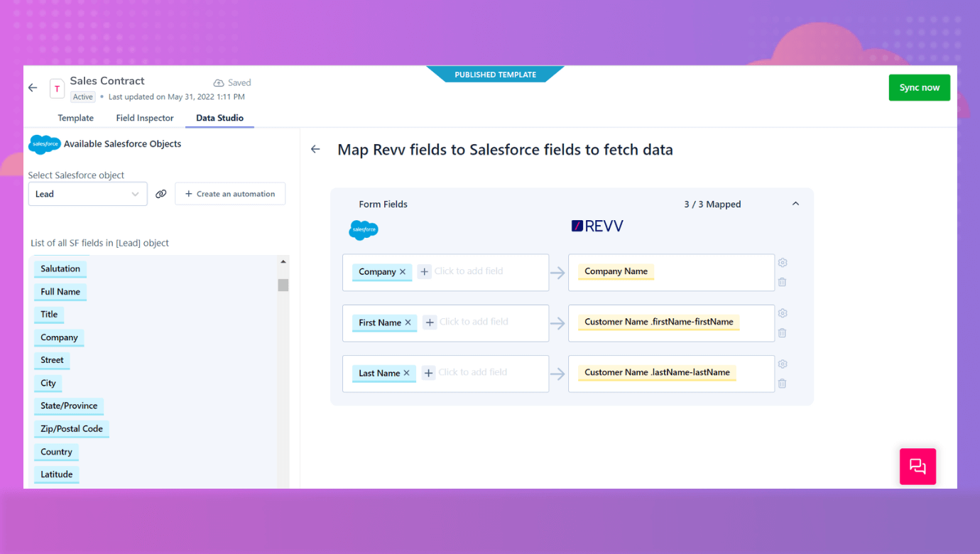Open the Select Salesforce object dropdown
This screenshot has width=980, height=554.
pyautogui.click(x=87, y=194)
